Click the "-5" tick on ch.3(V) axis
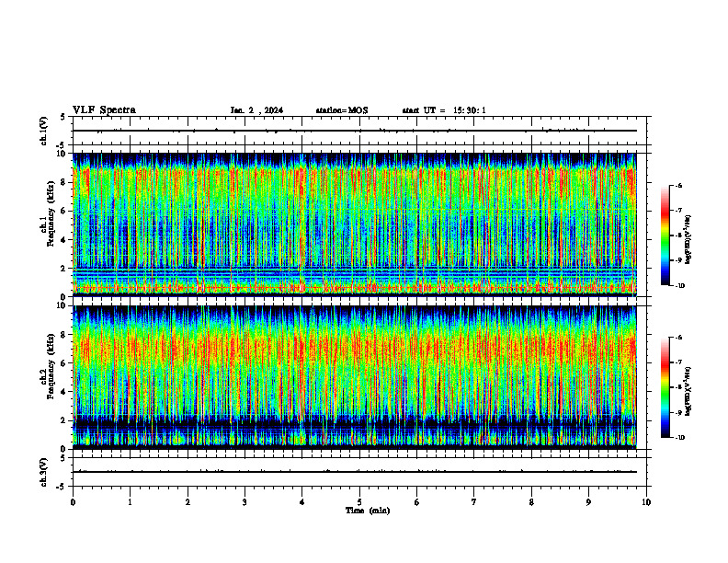This screenshot has height=563, width=728. tap(61, 487)
